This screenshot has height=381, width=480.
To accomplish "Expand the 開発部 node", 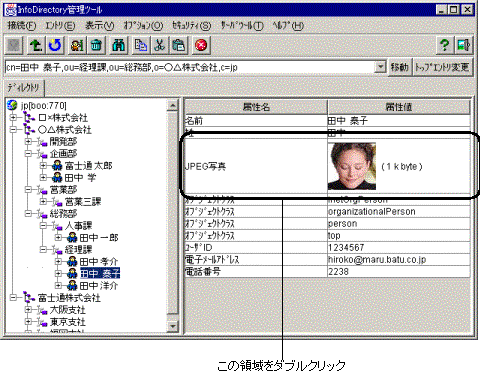I will (28, 142).
